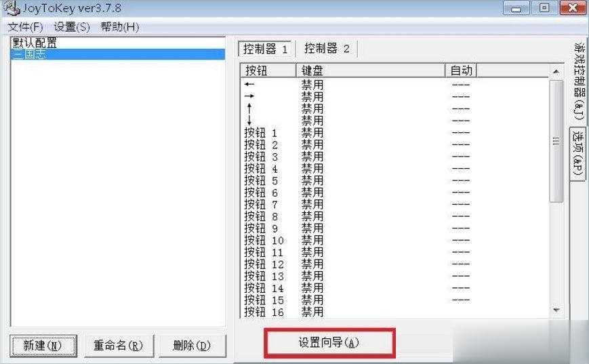Open the 选项(&P) vertical tab

tap(578, 153)
